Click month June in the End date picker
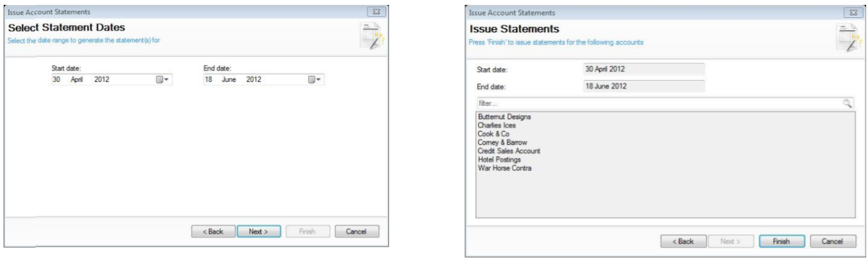The image size is (868, 260). pyautogui.click(x=229, y=79)
